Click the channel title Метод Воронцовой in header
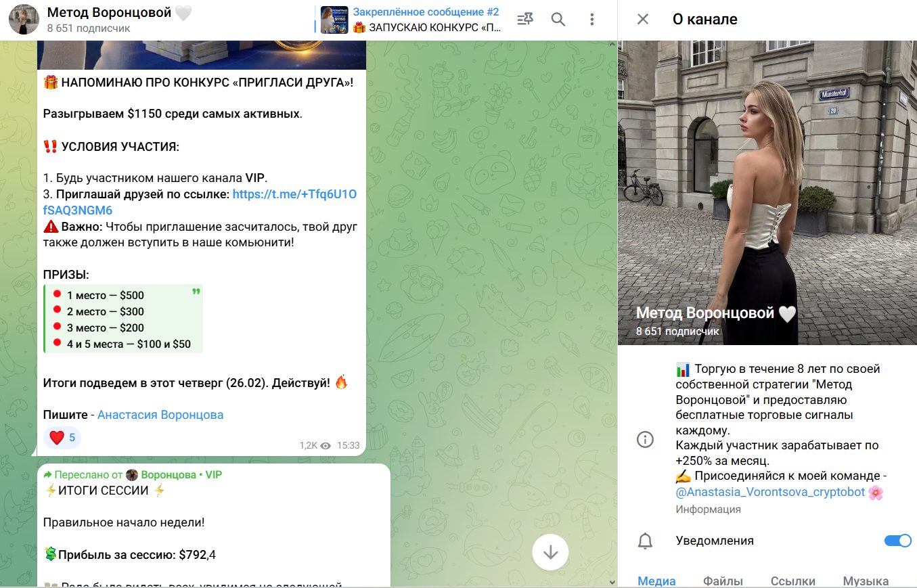The width and height of the screenshot is (917, 588). tap(109, 12)
